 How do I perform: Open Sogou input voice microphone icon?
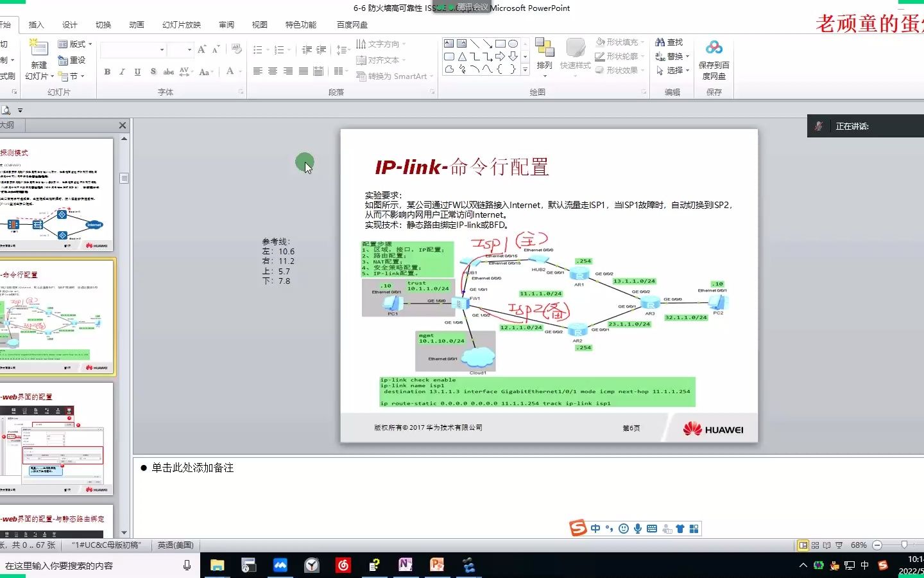point(638,529)
